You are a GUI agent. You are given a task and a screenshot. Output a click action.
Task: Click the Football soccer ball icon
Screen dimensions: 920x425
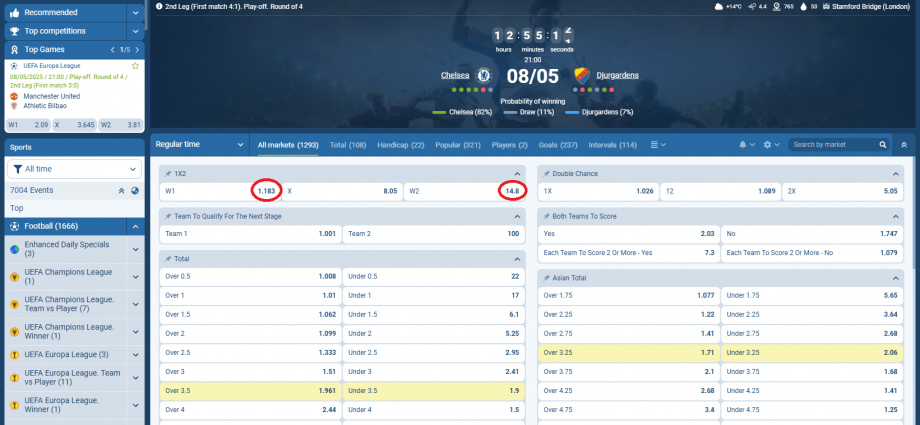point(15,226)
